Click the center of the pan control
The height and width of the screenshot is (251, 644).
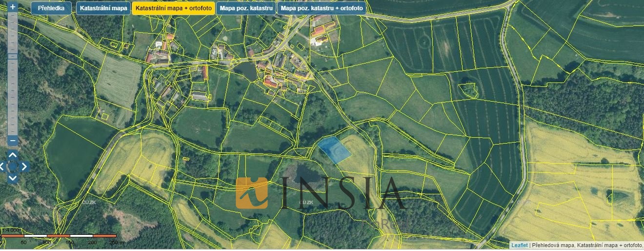pyautogui.click(x=13, y=167)
